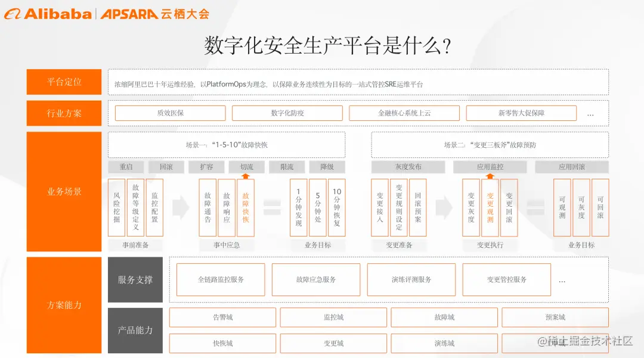Select the grey 降级 tag
This screenshot has width=644, height=358.
click(327, 167)
